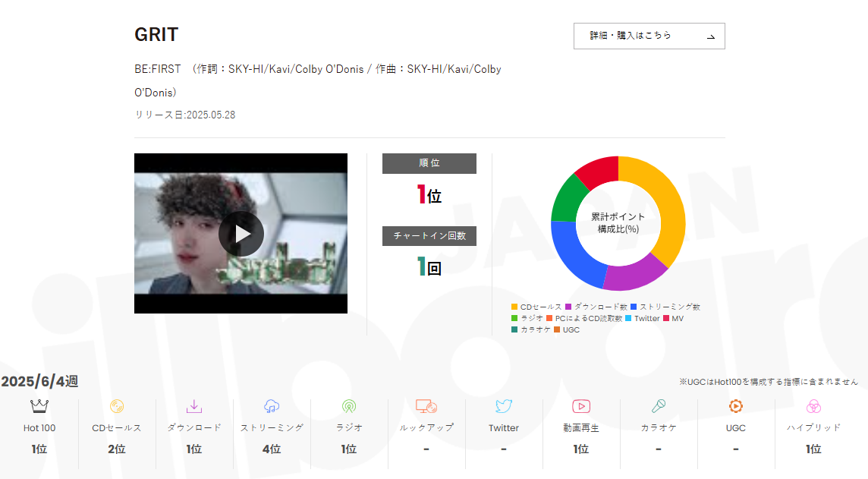Click the UGC disclaimer note text
Screen dimensions: 868x479
click(x=769, y=382)
